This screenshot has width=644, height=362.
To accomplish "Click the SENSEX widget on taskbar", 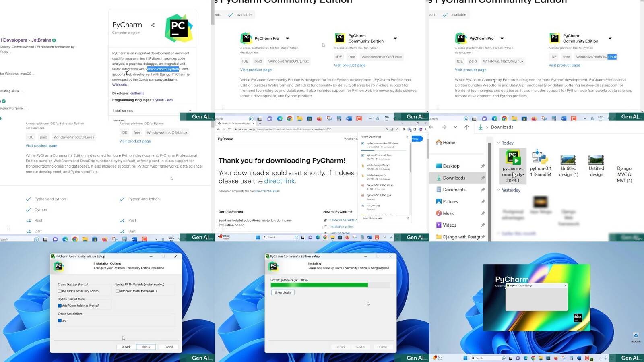I will 225,237.
